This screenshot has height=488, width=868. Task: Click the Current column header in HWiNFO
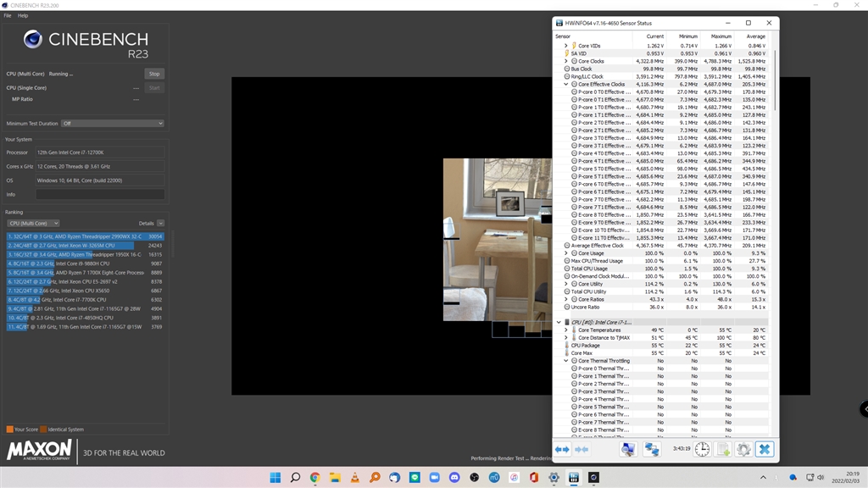pos(649,36)
